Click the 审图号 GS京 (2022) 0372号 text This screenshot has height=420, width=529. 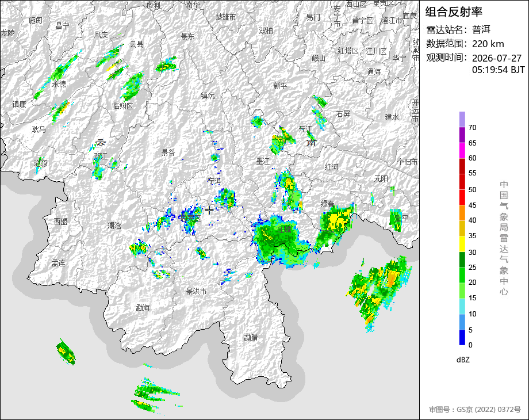coord(475,410)
